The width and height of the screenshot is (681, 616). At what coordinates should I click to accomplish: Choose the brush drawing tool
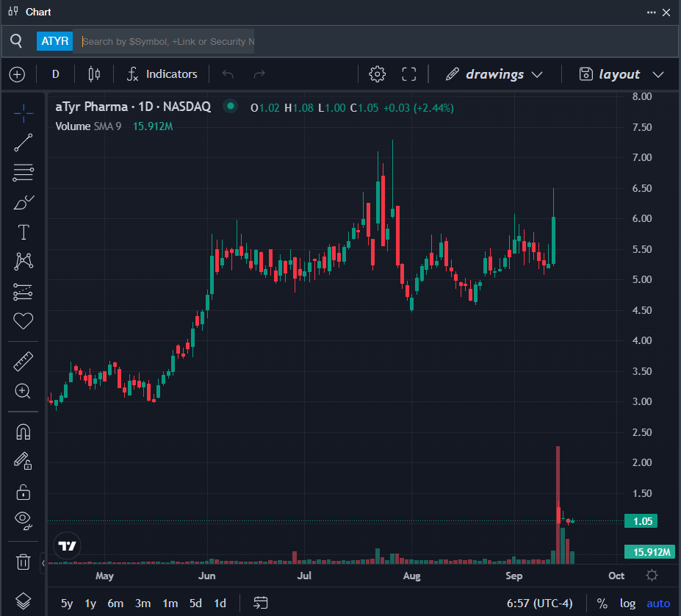24,203
